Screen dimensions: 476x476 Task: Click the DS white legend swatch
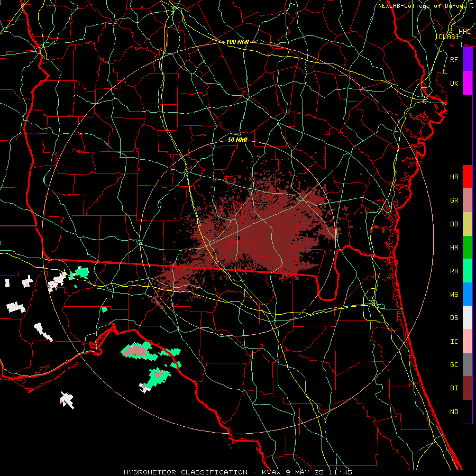click(467, 317)
